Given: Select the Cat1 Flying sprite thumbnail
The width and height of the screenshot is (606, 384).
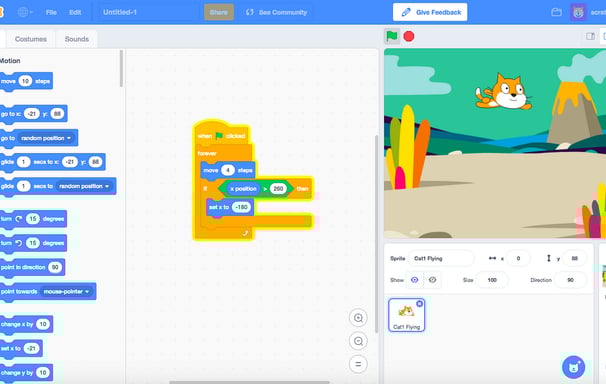Looking at the screenshot, I should point(406,315).
